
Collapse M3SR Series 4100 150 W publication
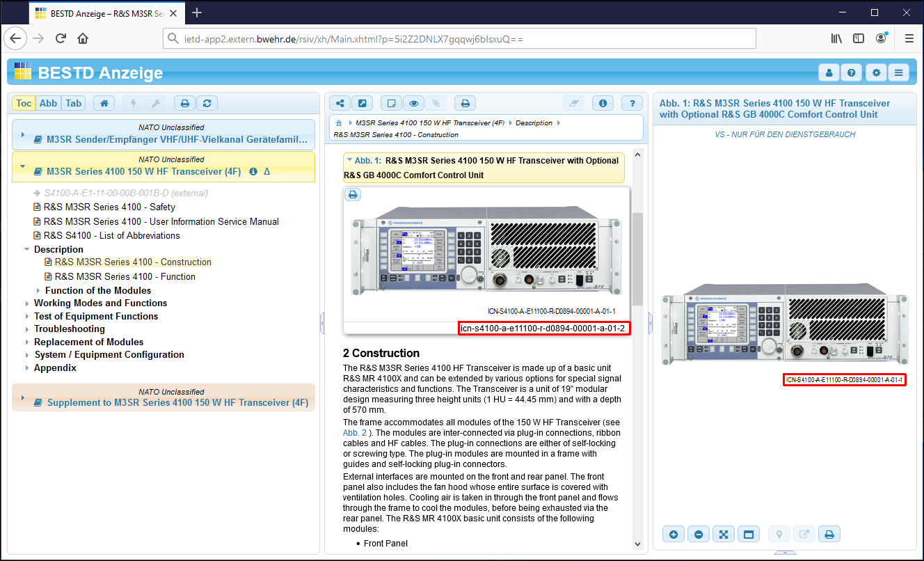(x=22, y=167)
